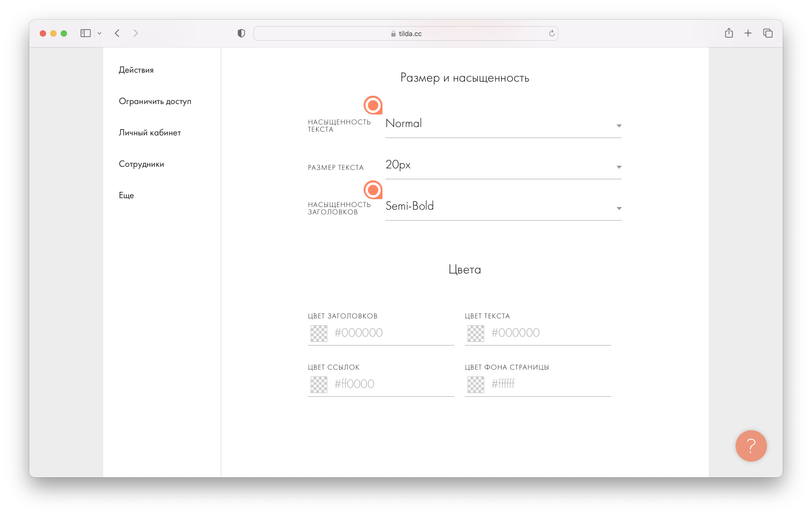
Task: Open the Semi-Bold heading weight dropdown
Action: pyautogui.click(x=503, y=207)
